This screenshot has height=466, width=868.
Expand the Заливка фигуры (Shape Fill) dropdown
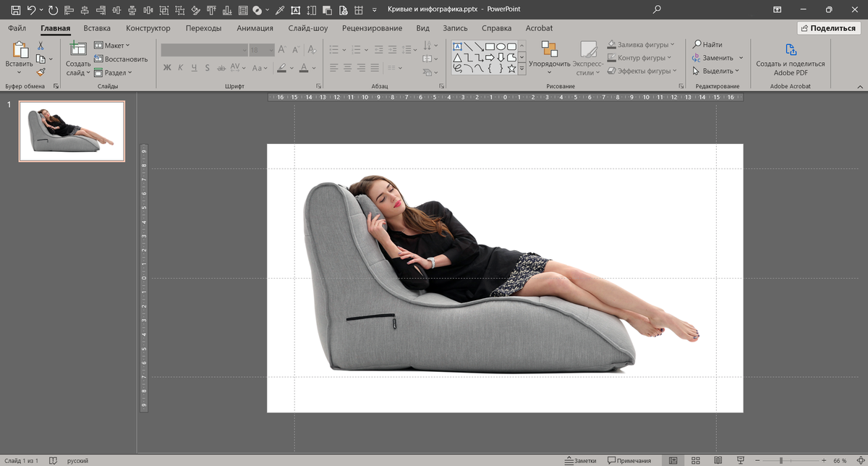(673, 44)
